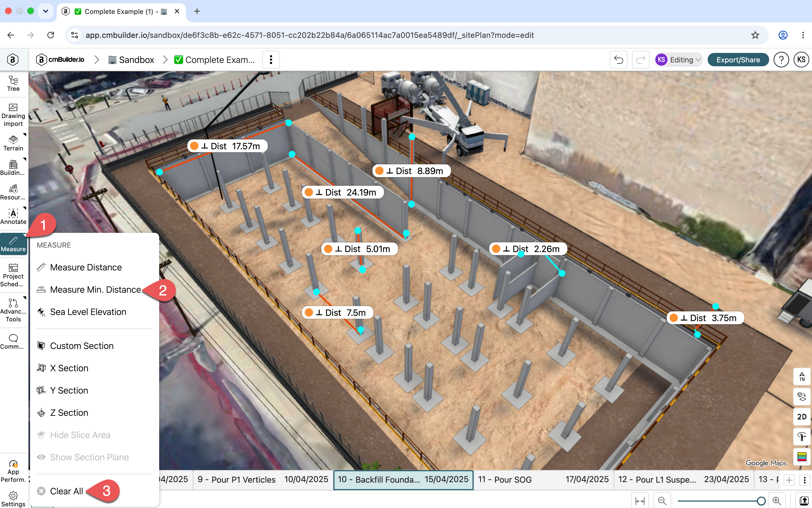This screenshot has height=508, width=812.
Task: Bookmark this page with the star
Action: point(755,35)
